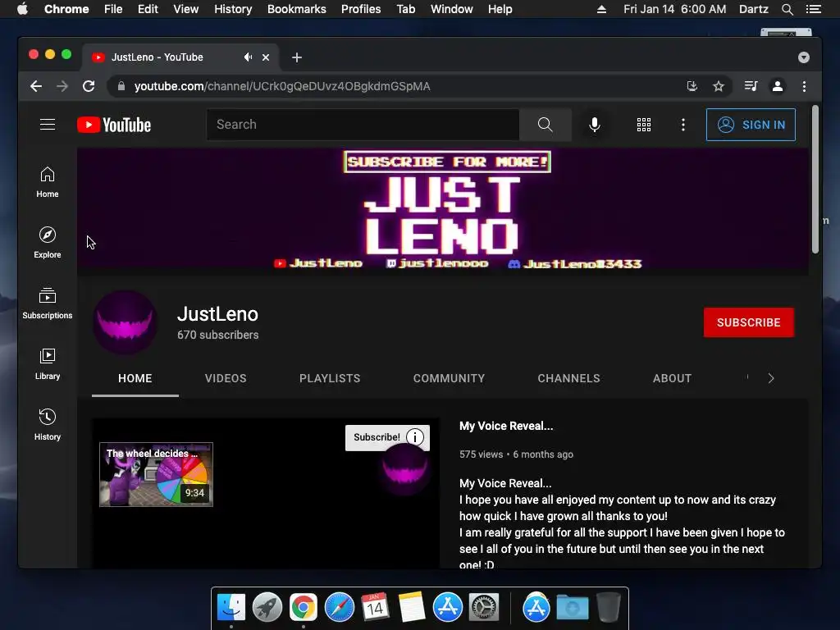Click the install app icon in address bar
The image size is (840, 630).
(692, 86)
